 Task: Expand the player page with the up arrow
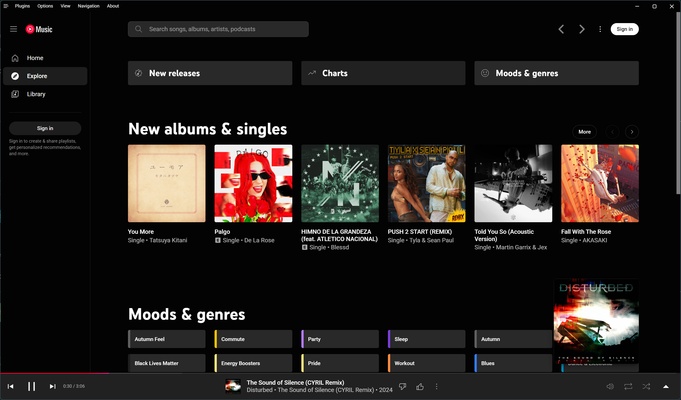click(x=666, y=386)
